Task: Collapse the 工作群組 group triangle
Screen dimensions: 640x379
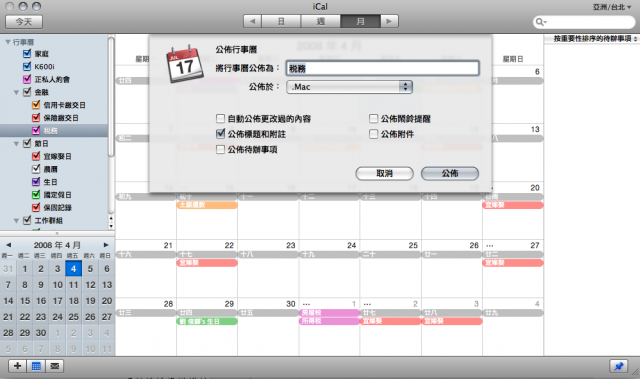Action: tap(16, 221)
